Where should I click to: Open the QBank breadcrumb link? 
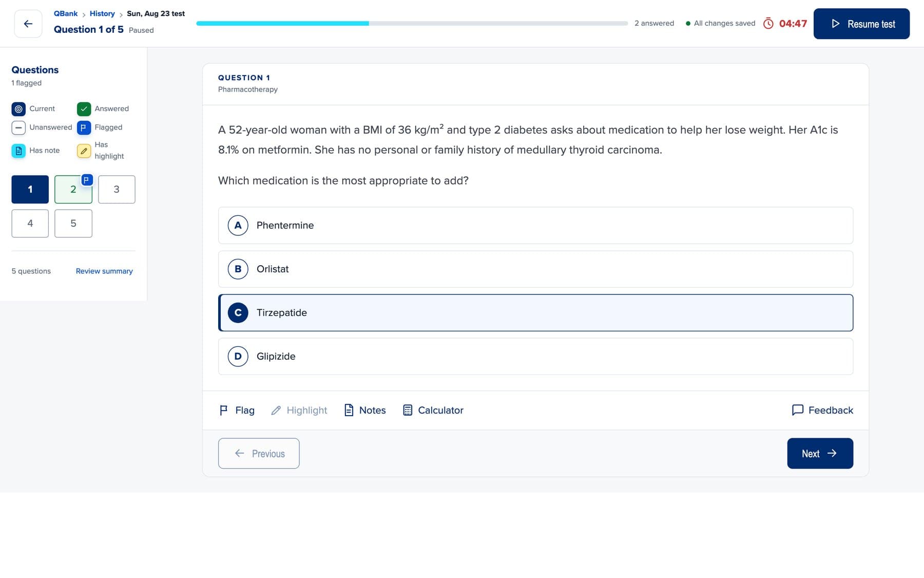coord(66,14)
